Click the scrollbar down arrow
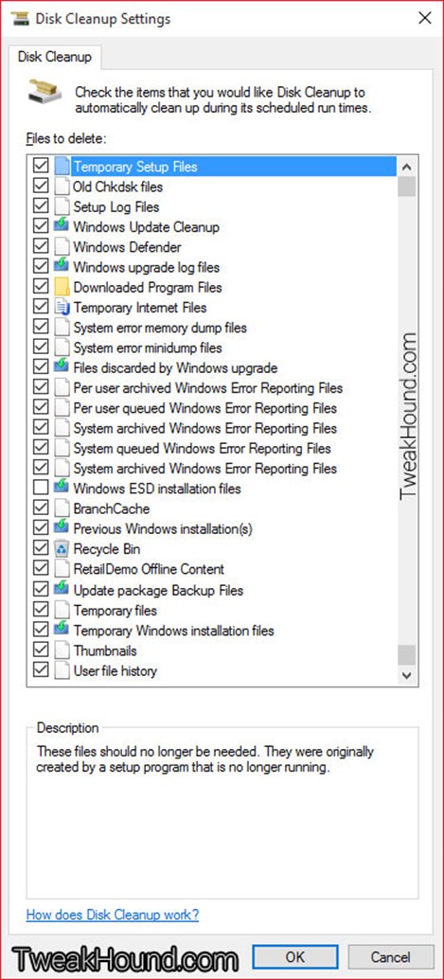Image resolution: width=444 pixels, height=980 pixels. 406,675
